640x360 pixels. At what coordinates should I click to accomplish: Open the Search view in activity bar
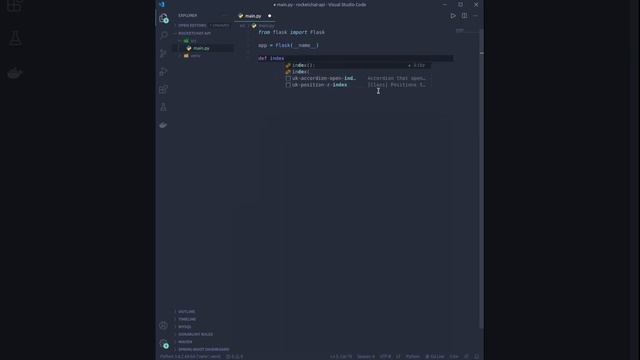point(163,36)
